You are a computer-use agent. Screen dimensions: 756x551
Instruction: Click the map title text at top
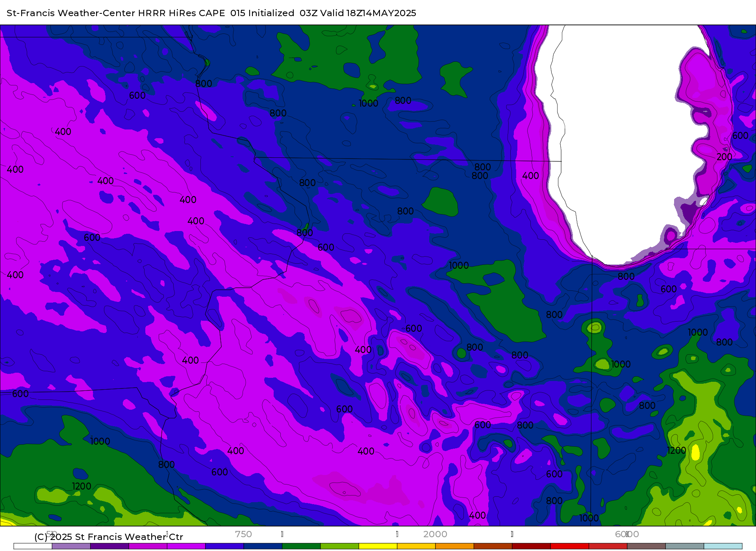pyautogui.click(x=211, y=13)
